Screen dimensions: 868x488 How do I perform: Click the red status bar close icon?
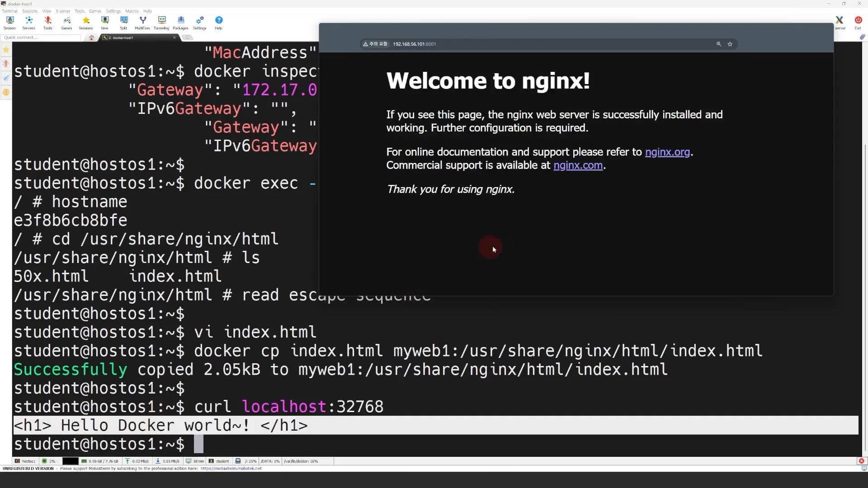click(861, 461)
